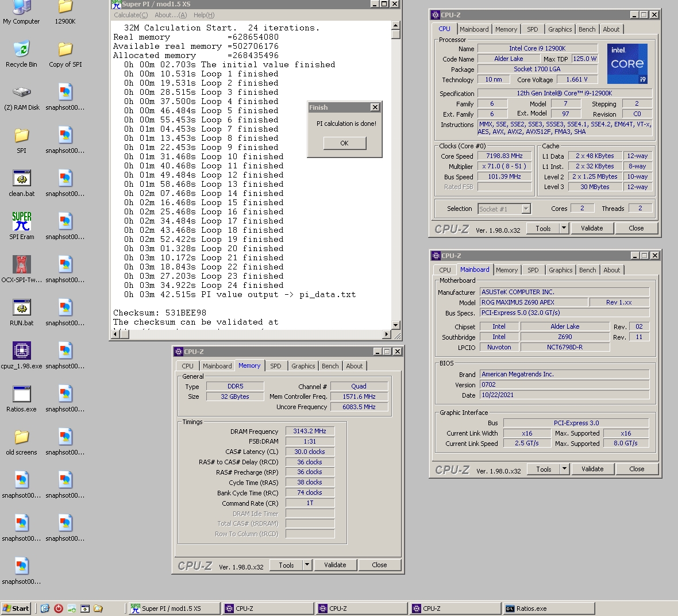Image resolution: width=678 pixels, height=616 pixels.
Task: Click the blue arrow quick launch icon
Action: [x=45, y=609]
